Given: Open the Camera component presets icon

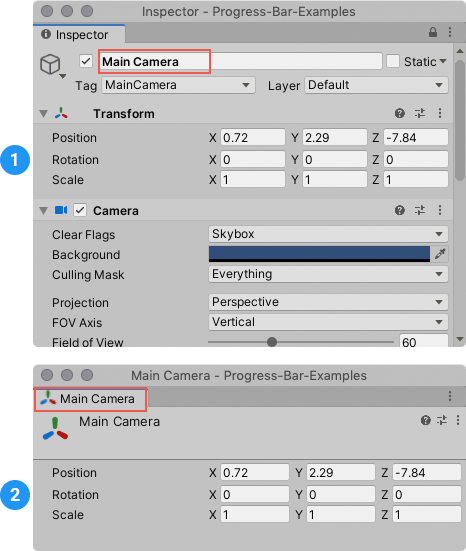Looking at the screenshot, I should point(420,210).
